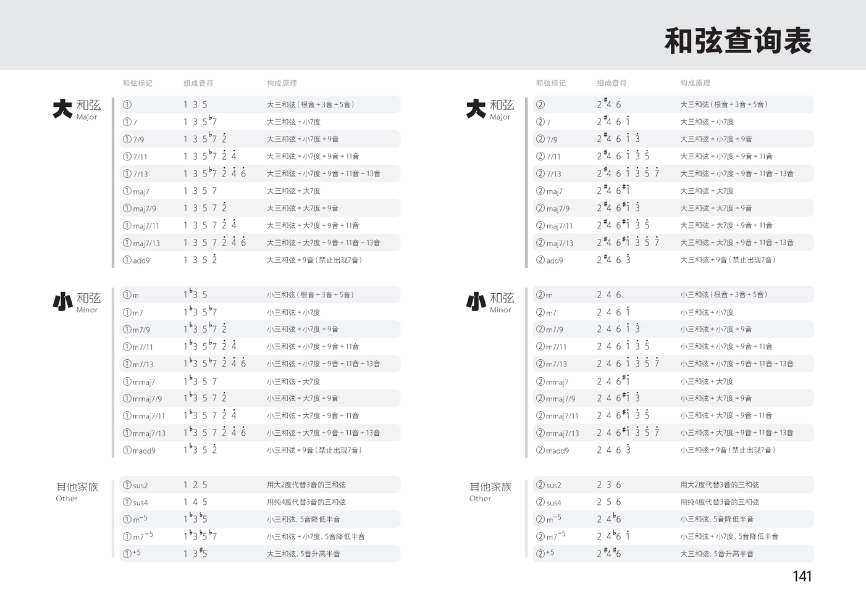866x616 pixels.
Task: Select the ②m7/11 chord label
Action: click(551, 347)
